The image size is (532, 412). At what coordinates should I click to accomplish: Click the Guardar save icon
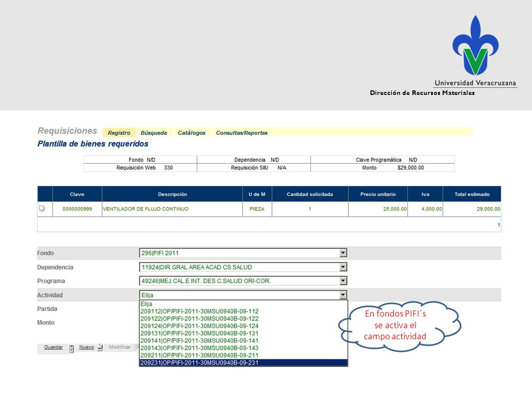coord(71,348)
